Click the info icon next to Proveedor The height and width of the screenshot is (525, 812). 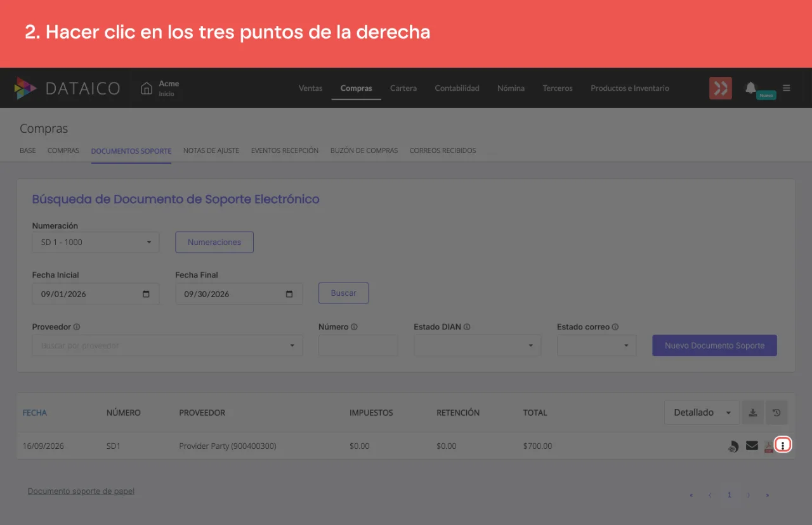click(x=77, y=327)
